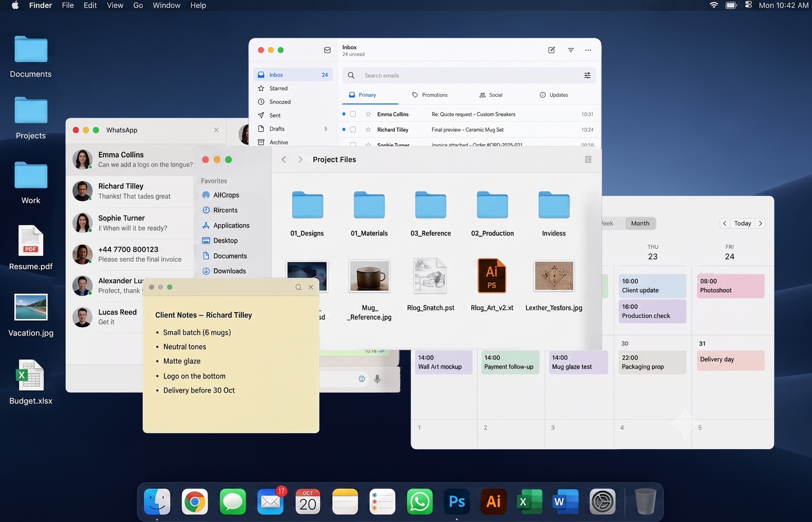Open the Snoozed folder in mail sidebar
This screenshot has height=522, width=812.
coord(293,102)
